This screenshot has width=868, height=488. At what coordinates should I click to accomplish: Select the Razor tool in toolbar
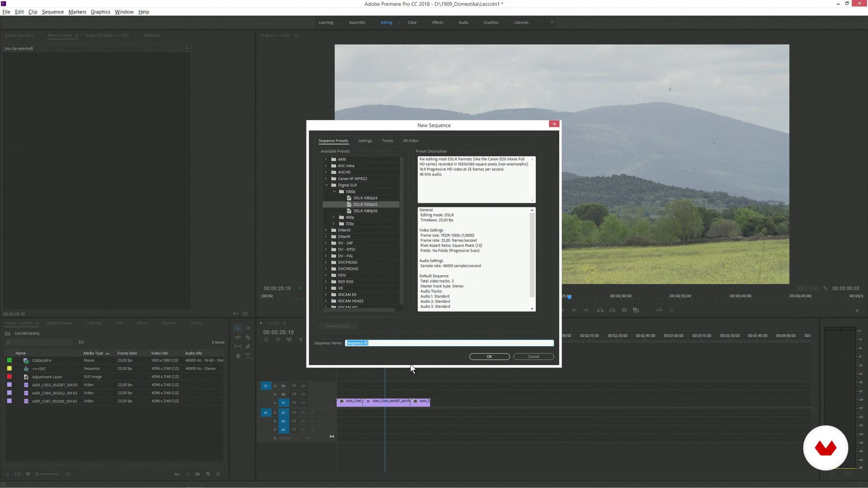click(x=248, y=338)
